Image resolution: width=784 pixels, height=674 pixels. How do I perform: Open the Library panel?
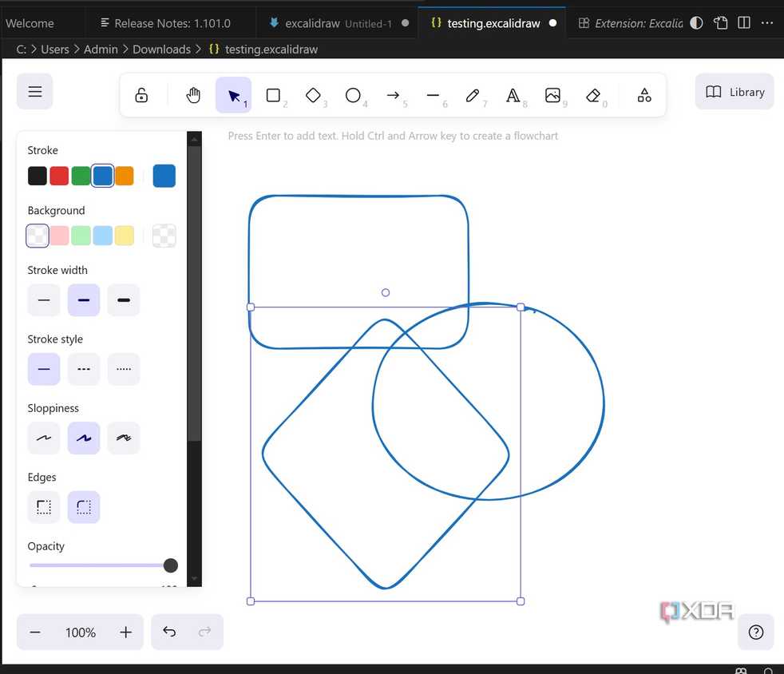pos(735,92)
